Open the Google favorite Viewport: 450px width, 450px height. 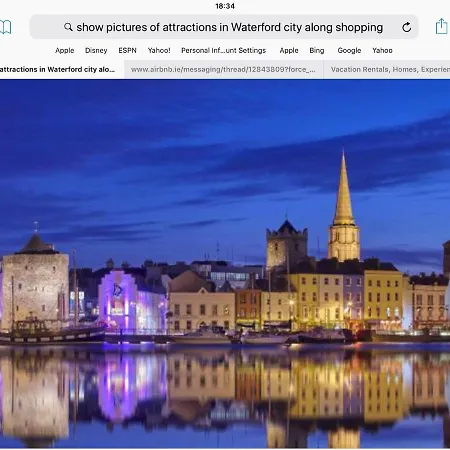(x=349, y=50)
